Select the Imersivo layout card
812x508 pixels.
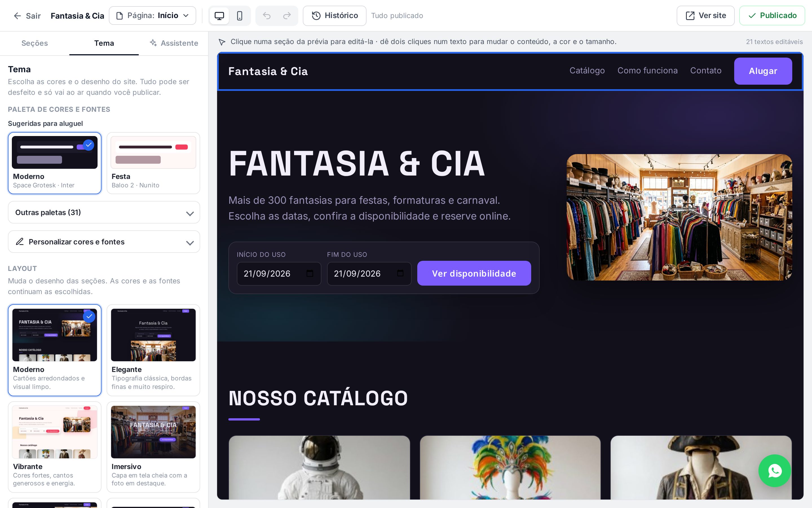click(x=153, y=447)
